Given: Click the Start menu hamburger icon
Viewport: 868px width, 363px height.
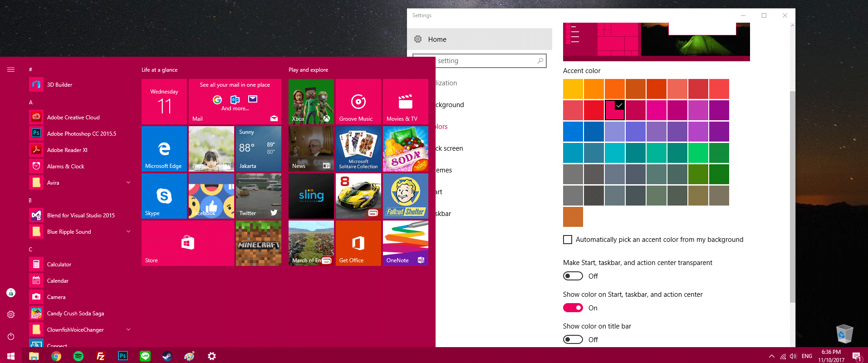Looking at the screenshot, I should [x=11, y=69].
